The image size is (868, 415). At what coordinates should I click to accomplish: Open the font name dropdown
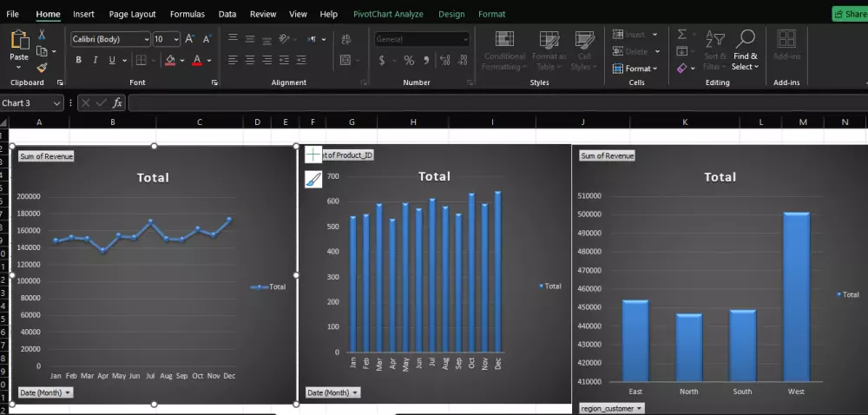[x=147, y=39]
